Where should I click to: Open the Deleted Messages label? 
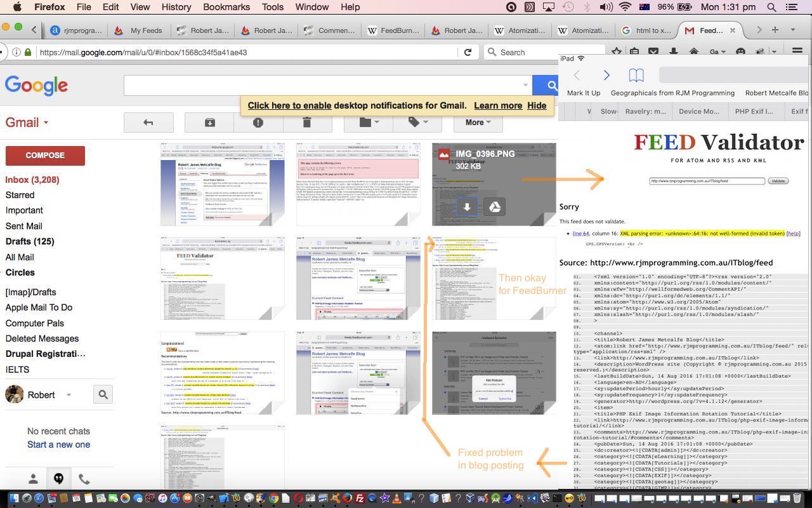(x=42, y=338)
